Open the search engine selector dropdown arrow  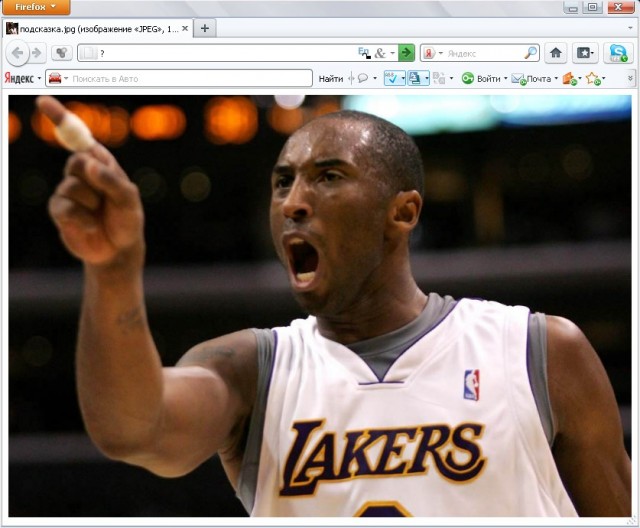[440, 53]
